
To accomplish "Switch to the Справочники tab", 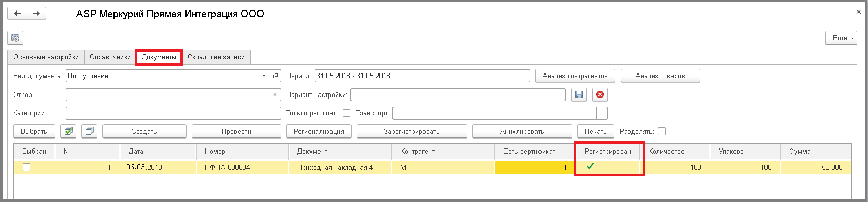I will [x=110, y=57].
